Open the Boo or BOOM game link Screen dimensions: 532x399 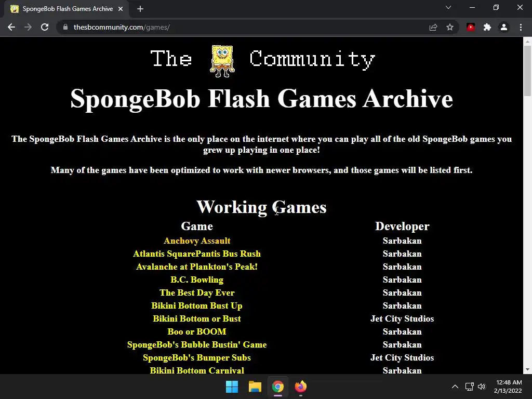(x=197, y=332)
